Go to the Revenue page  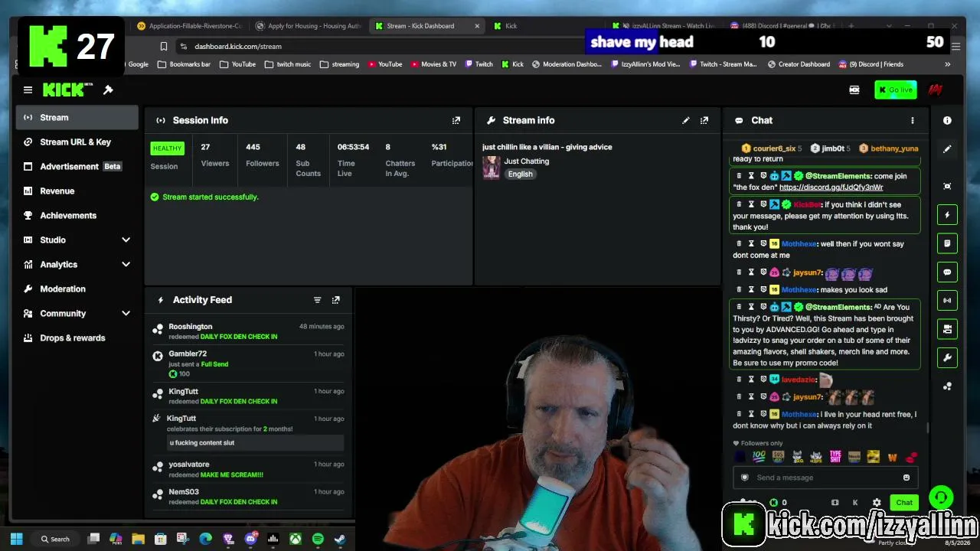tap(77, 191)
